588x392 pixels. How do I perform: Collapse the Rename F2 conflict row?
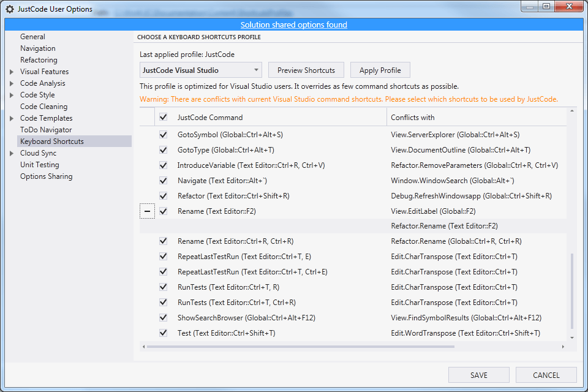(148, 211)
